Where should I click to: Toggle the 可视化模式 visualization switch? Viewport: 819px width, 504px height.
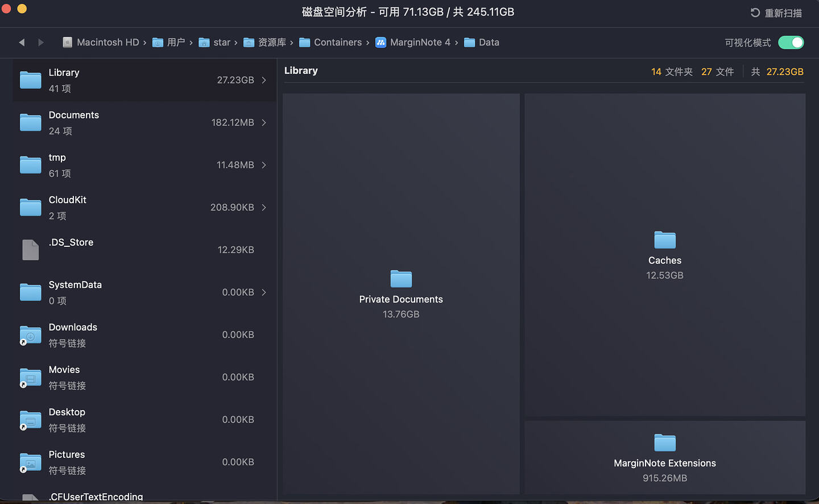(791, 43)
